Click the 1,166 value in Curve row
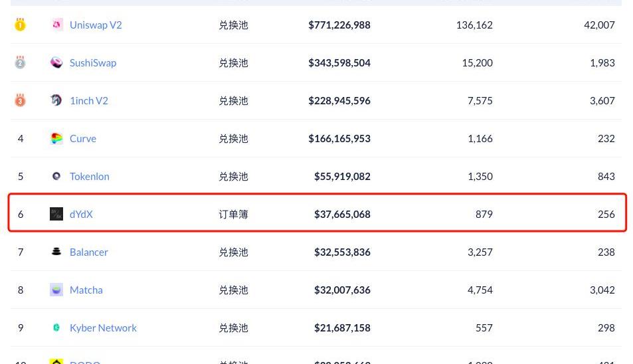This screenshot has height=364, width=633. tap(480, 138)
